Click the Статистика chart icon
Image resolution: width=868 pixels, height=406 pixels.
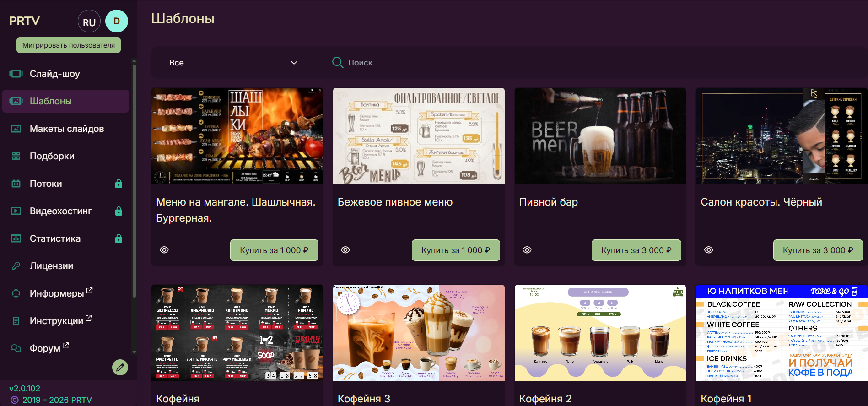click(16, 238)
